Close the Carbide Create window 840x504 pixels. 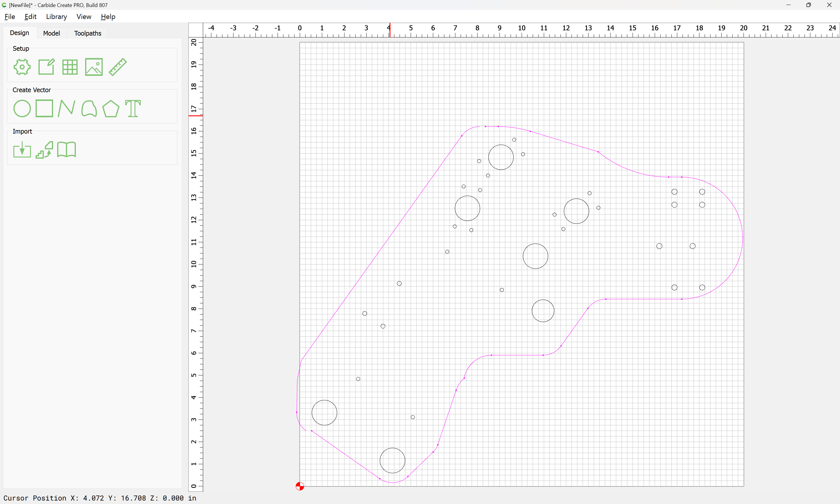(829, 5)
